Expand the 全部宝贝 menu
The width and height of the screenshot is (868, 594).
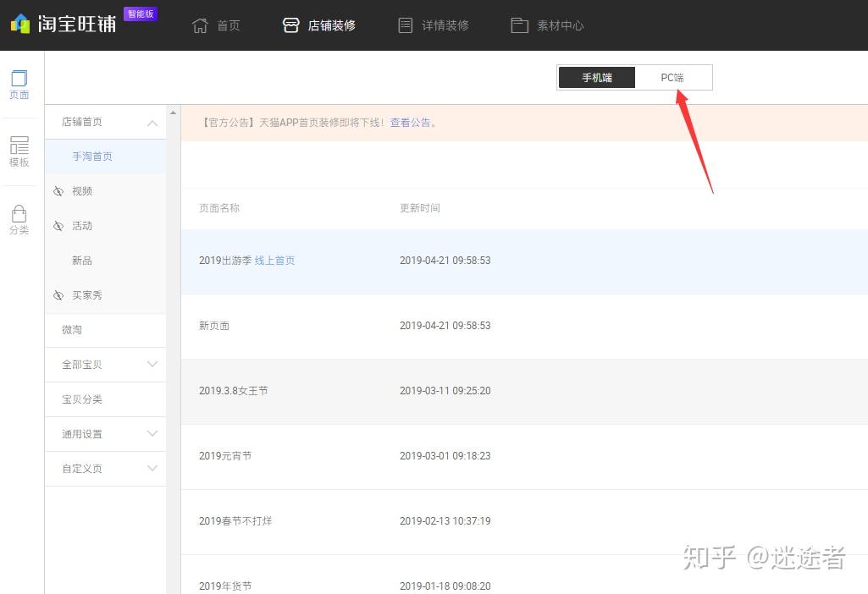(x=152, y=365)
